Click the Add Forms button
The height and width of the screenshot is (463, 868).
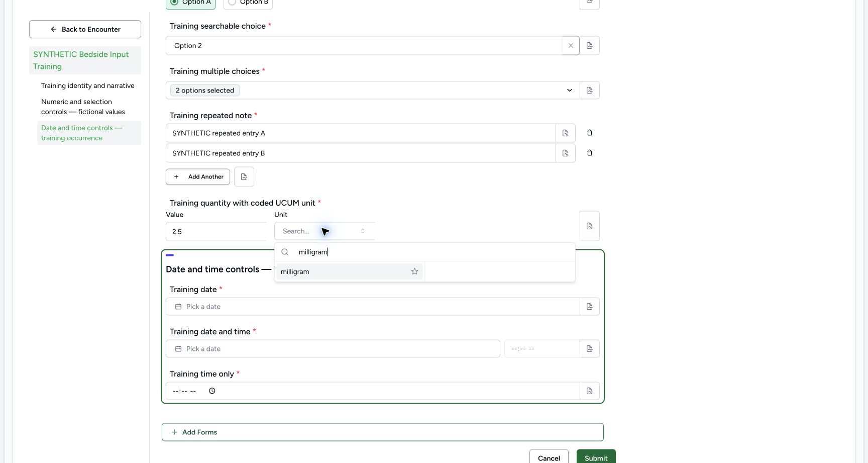pyautogui.click(x=383, y=432)
